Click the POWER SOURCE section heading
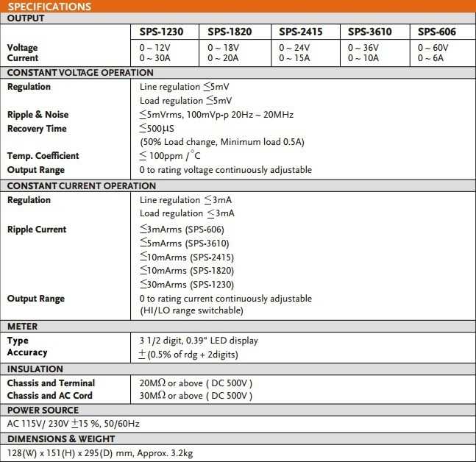The height and width of the screenshot is (462, 476). click(43, 410)
